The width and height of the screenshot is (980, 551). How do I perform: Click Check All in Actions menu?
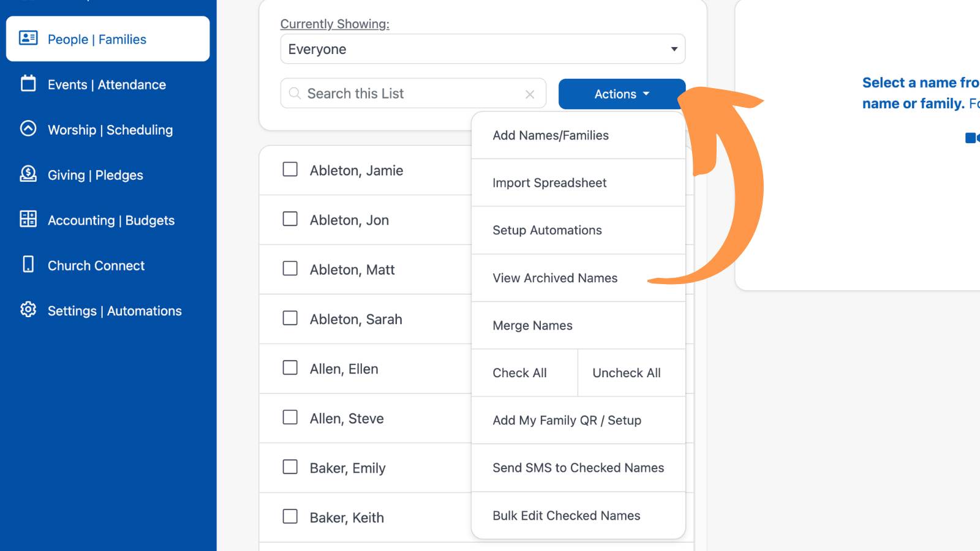[x=525, y=373]
